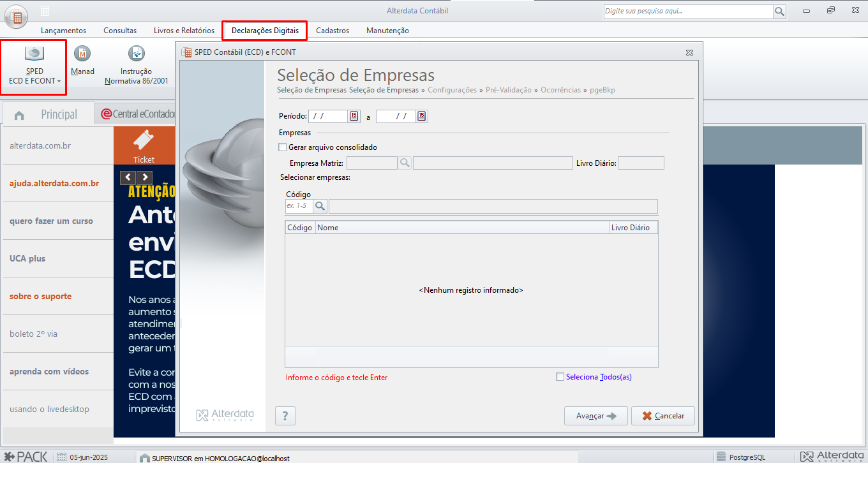Run a search from the top search box magnifier
This screenshot has width=868, height=479.
(x=779, y=11)
